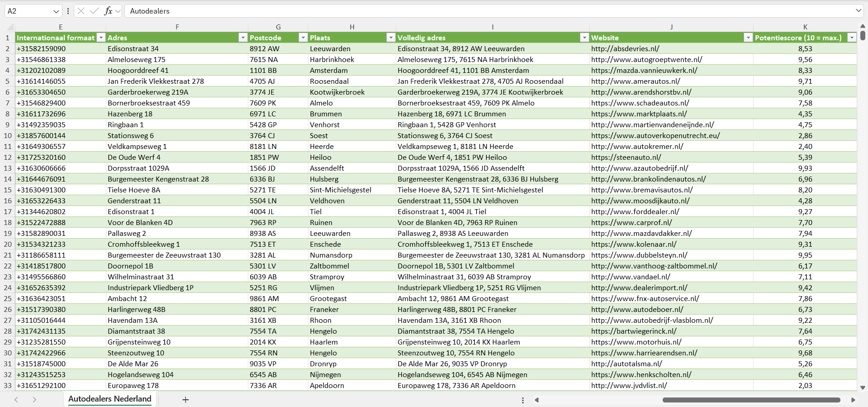Click the next sheet navigation arrow
Image resolution: width=868 pixels, height=407 pixels.
(x=34, y=400)
